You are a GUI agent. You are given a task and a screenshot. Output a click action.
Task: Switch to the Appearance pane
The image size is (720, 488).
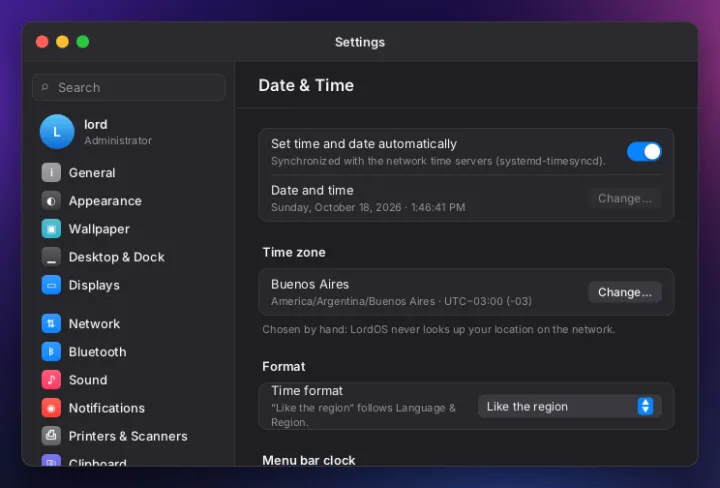point(105,201)
